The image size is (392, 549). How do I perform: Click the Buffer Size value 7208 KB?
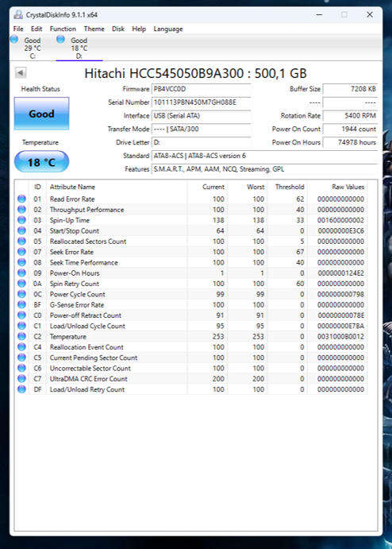click(351, 89)
